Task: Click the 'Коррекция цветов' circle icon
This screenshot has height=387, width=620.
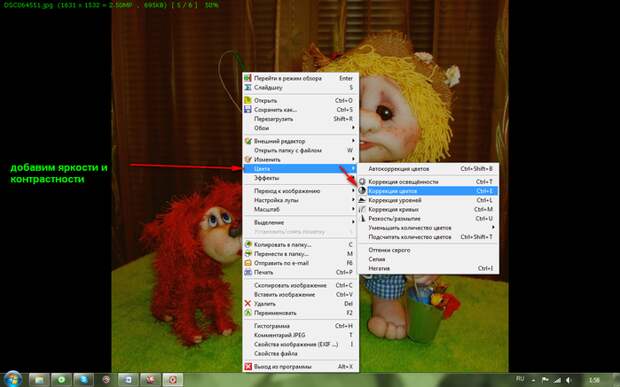Action: 362,191
